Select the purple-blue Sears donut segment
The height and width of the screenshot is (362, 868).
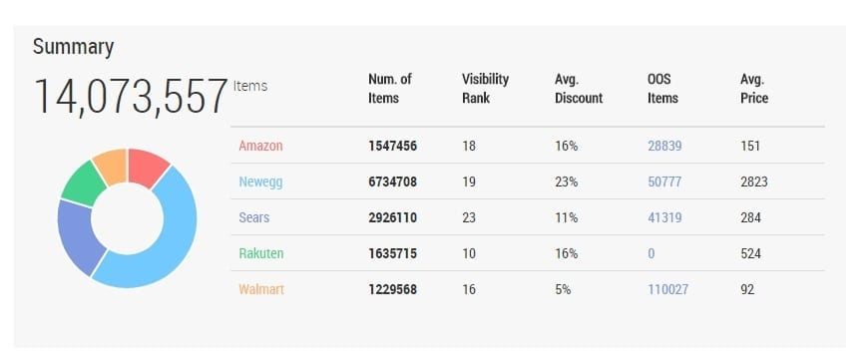click(77, 235)
